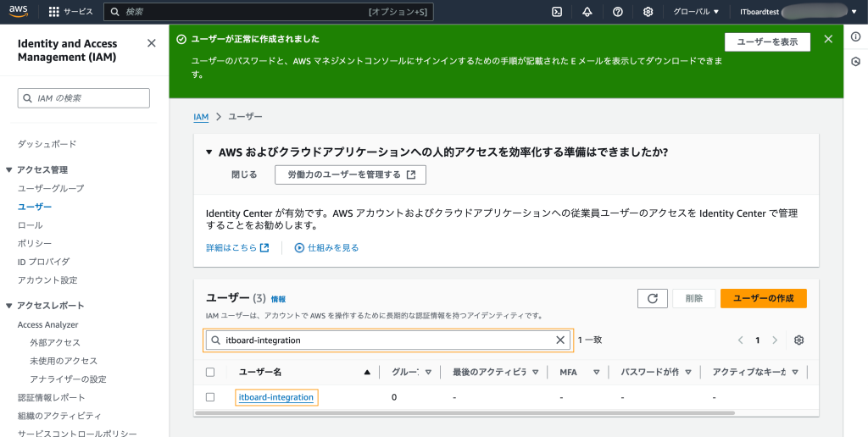This screenshot has height=437, width=868.
Task: Dismiss the green success banner
Action: coord(828,39)
